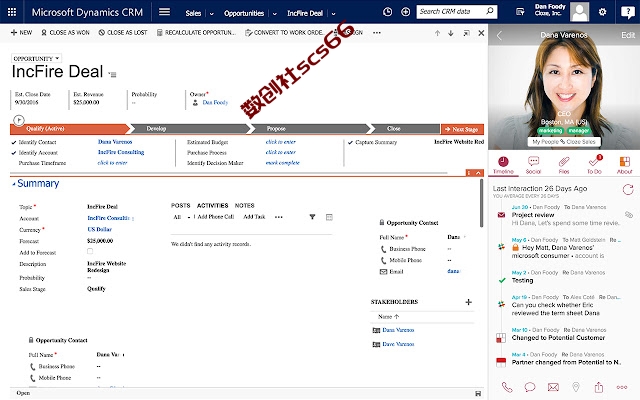Open more commands ellipsis in command bar
This screenshot has width=640, height=400.
(377, 33)
